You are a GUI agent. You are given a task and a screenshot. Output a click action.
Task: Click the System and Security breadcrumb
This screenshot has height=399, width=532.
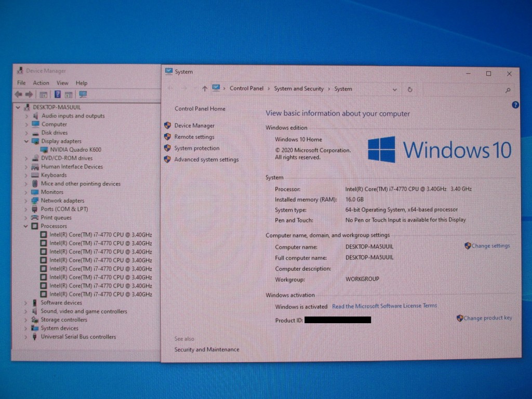coord(299,88)
